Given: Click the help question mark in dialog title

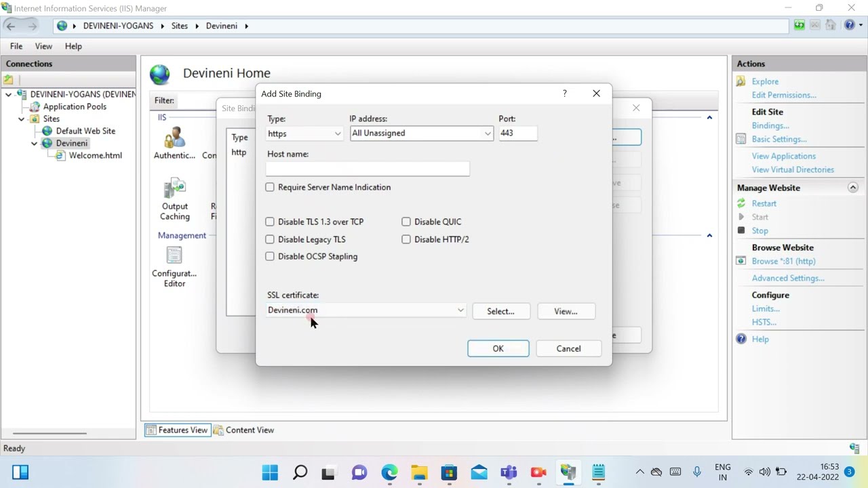Looking at the screenshot, I should (564, 94).
